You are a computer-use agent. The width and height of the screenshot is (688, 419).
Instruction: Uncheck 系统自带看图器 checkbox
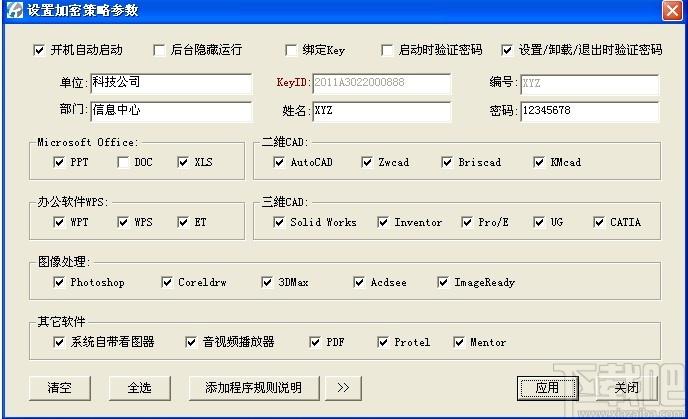[x=58, y=342]
